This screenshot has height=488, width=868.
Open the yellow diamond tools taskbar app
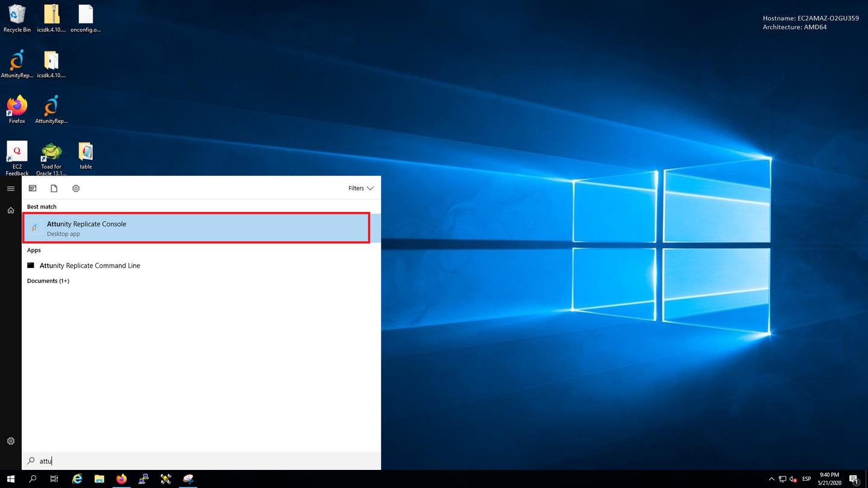(166, 479)
